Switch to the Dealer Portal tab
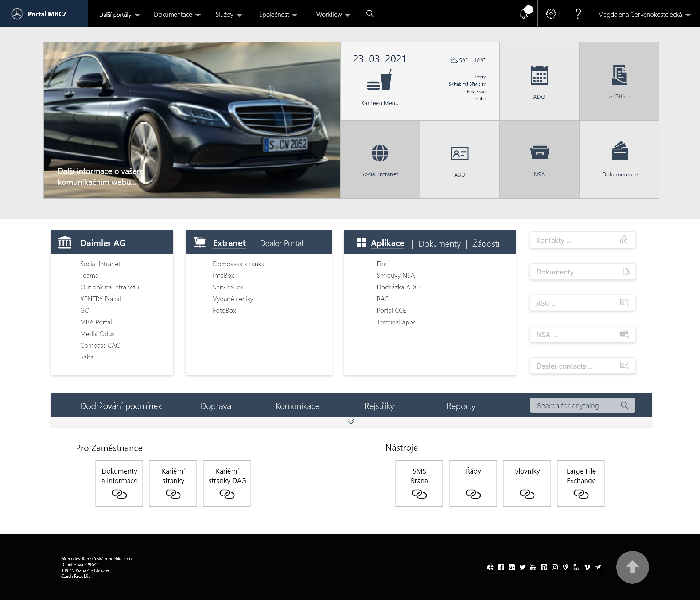 tap(281, 243)
